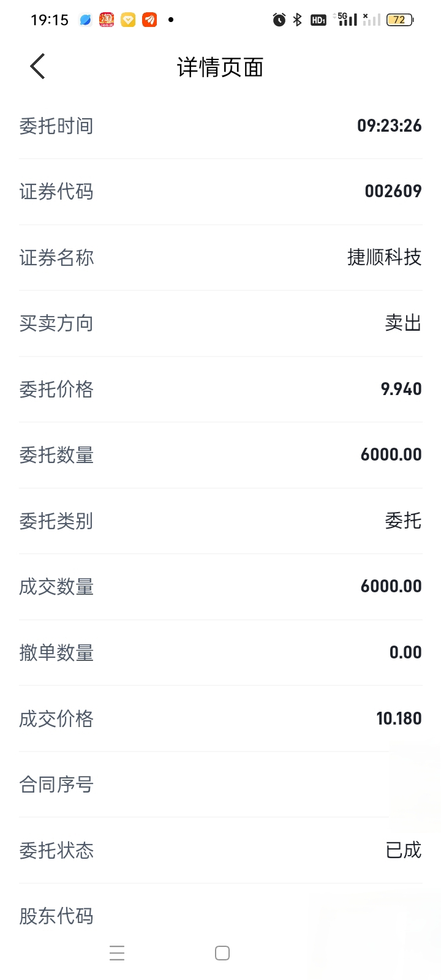Tap the entrusted price 9.940
This screenshot has height=980, width=441.
401,389
